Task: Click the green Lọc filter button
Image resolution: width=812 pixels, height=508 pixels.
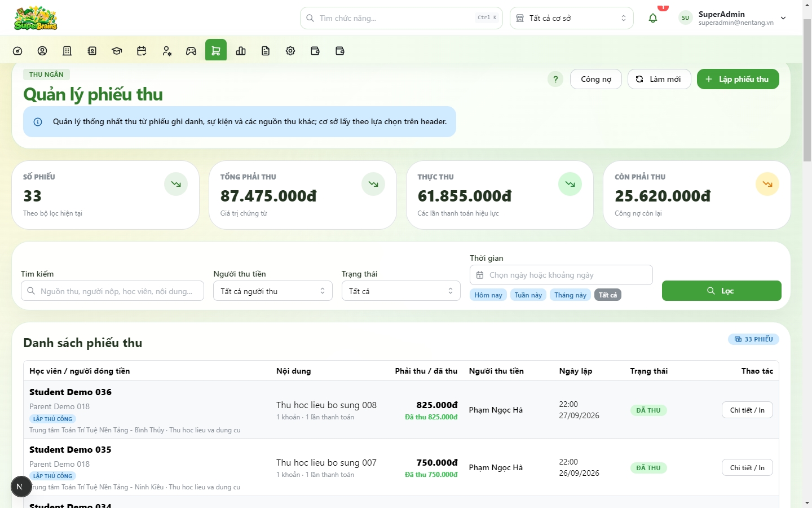Action: [x=722, y=291]
